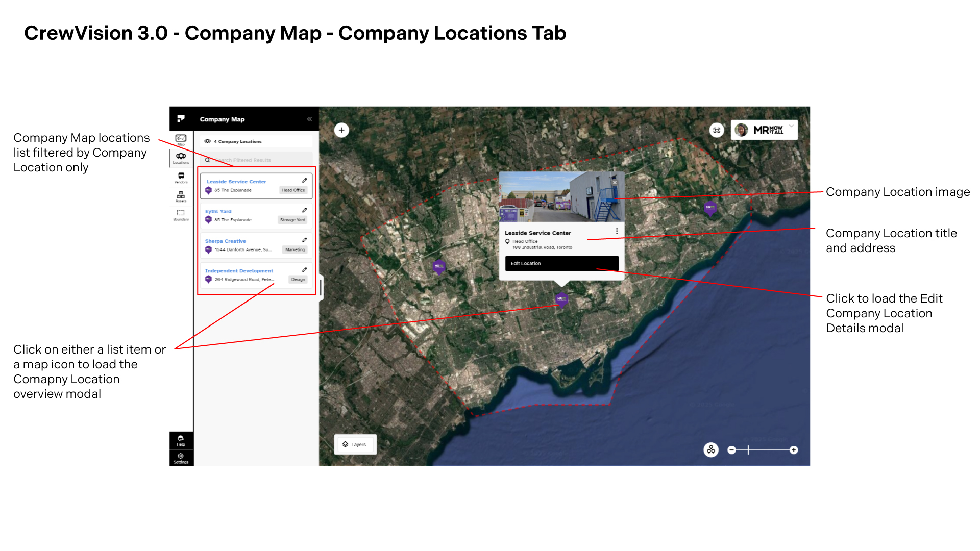The width and height of the screenshot is (980, 551).
Task: Click the Search Filtered Results field
Action: [x=256, y=160]
